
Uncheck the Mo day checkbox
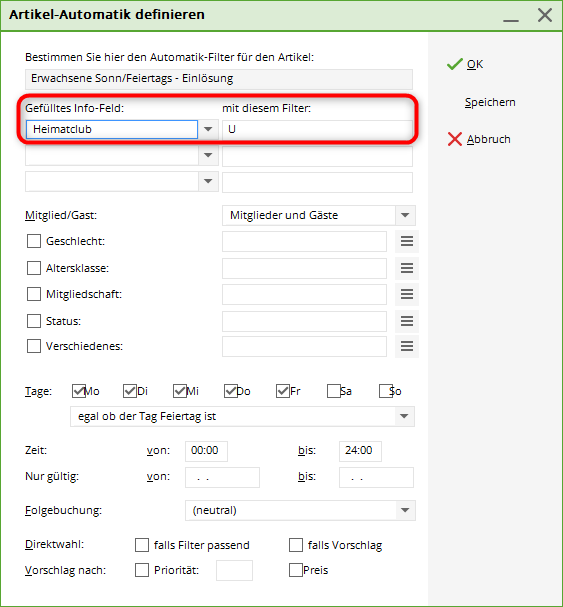point(79,391)
